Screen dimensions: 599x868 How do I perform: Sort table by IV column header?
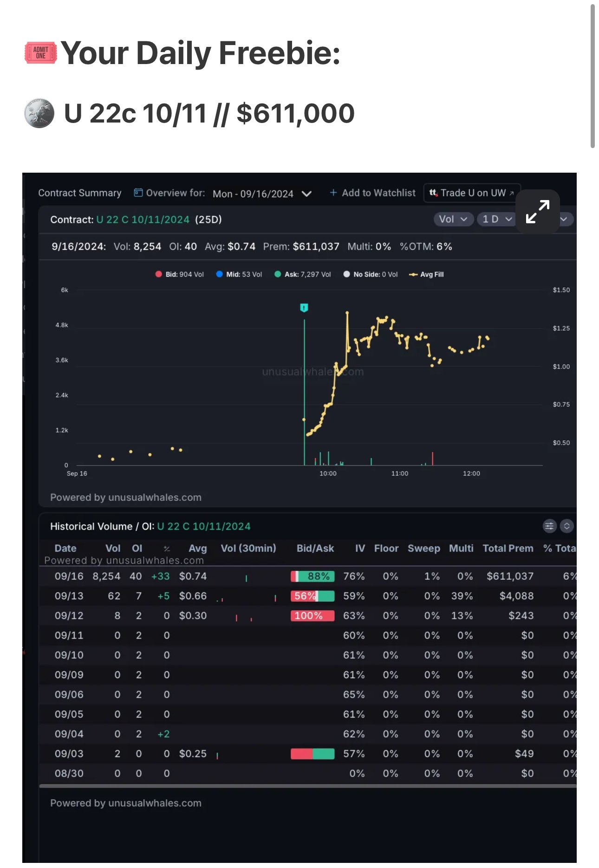click(x=360, y=548)
